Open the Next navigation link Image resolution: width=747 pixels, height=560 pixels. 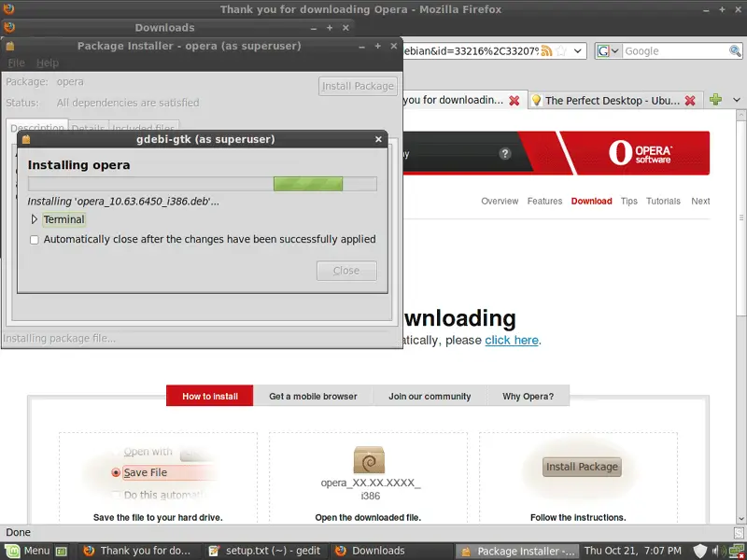pos(700,201)
